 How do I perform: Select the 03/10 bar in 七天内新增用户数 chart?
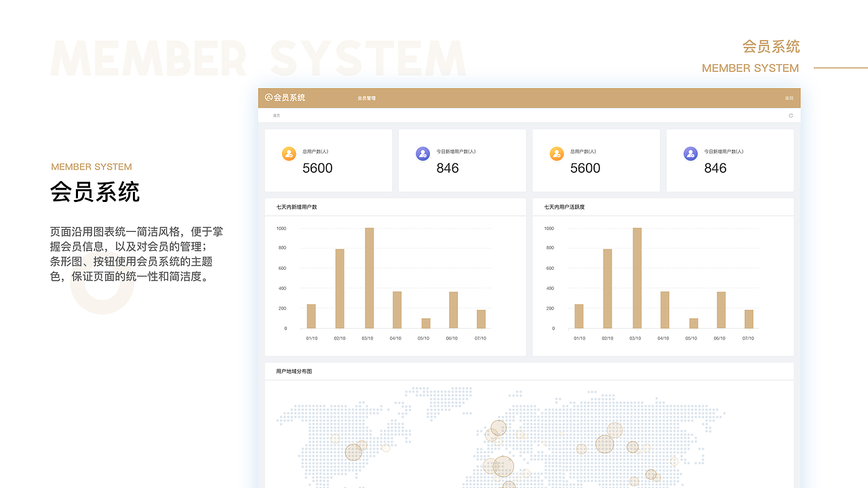coord(370,279)
